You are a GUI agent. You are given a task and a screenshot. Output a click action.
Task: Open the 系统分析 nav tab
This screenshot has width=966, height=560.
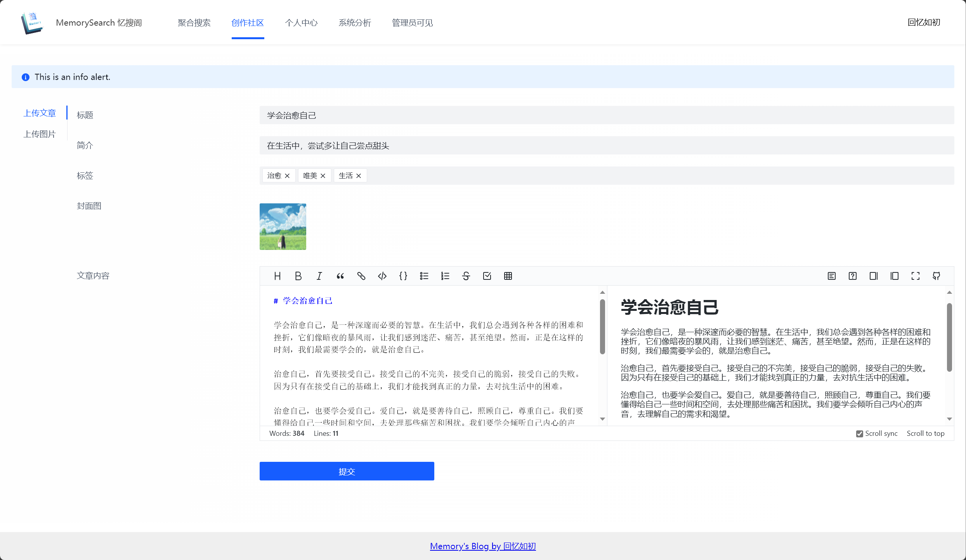point(355,23)
